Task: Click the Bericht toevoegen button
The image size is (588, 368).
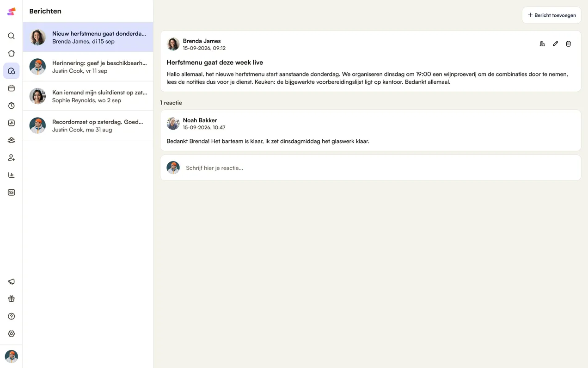Action: 551,15
